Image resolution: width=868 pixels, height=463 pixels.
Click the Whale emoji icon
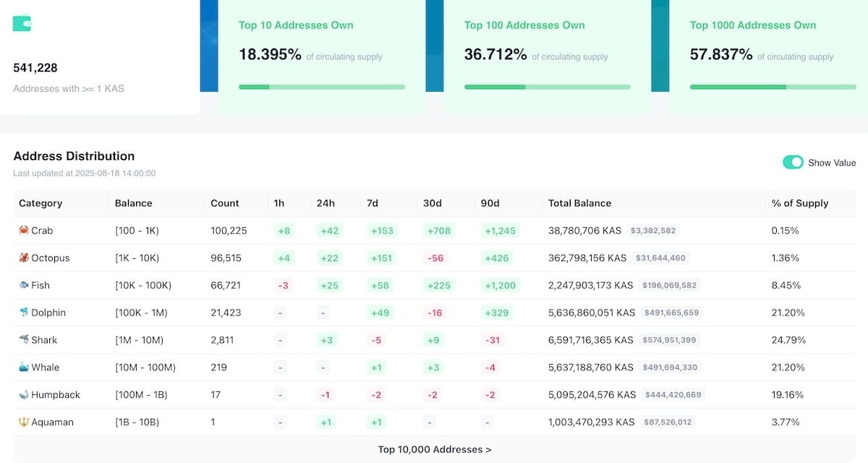pyautogui.click(x=23, y=368)
